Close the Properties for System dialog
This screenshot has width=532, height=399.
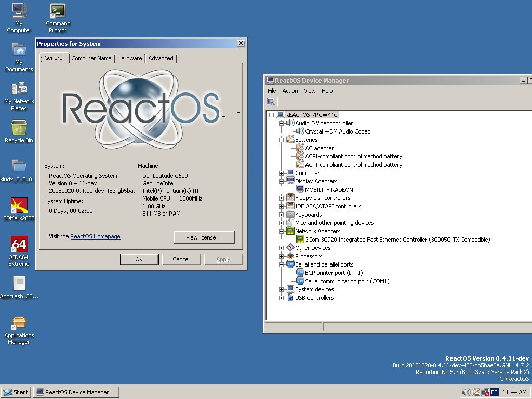[x=241, y=44]
